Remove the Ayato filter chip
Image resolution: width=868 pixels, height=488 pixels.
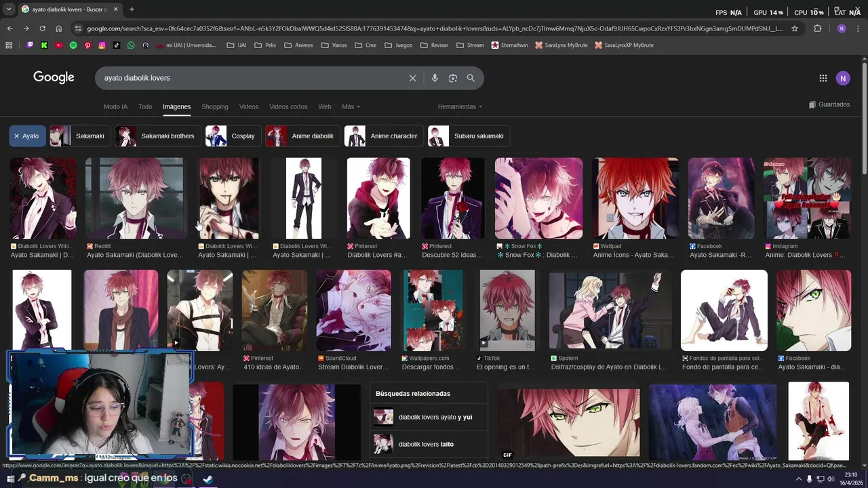click(27, 136)
